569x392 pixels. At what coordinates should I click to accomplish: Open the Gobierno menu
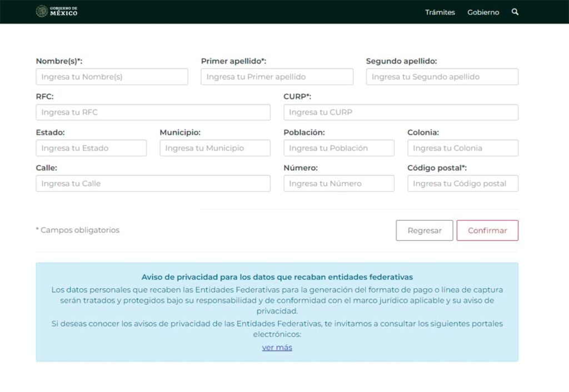point(483,12)
